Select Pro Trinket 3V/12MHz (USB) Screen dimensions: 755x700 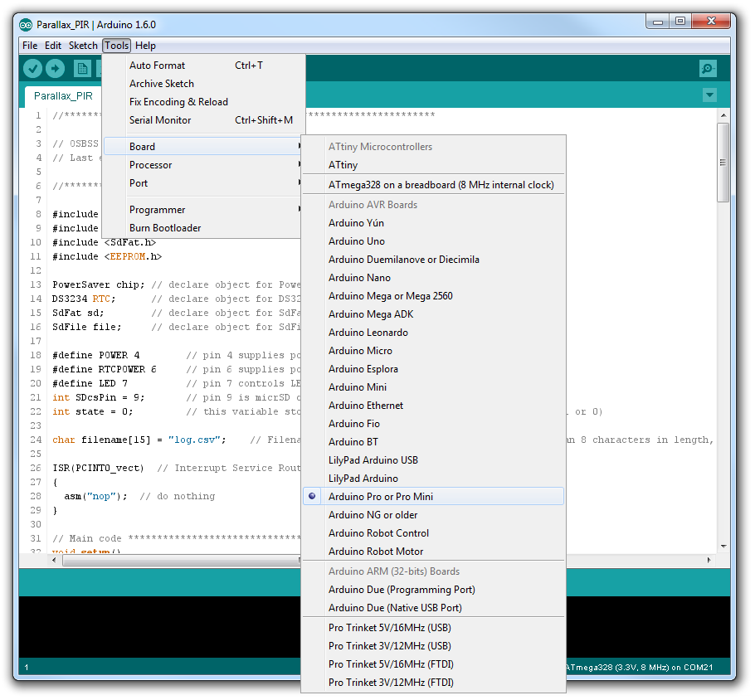[x=433, y=646]
